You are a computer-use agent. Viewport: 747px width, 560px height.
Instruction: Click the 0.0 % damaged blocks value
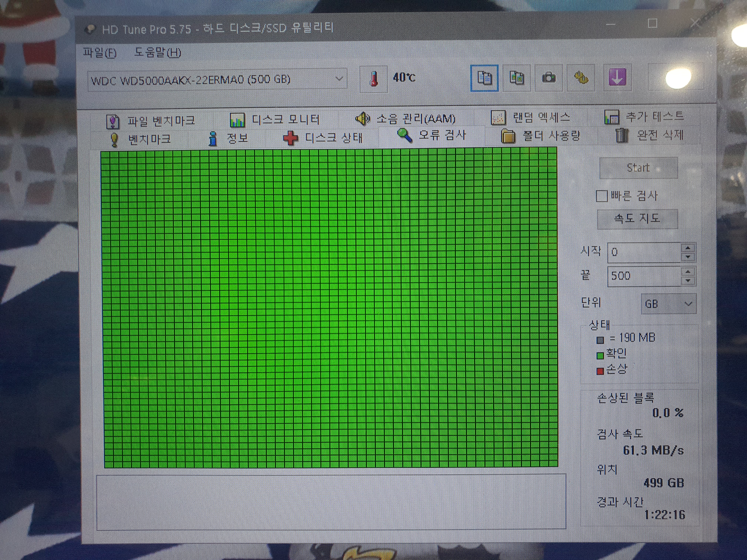tap(668, 412)
